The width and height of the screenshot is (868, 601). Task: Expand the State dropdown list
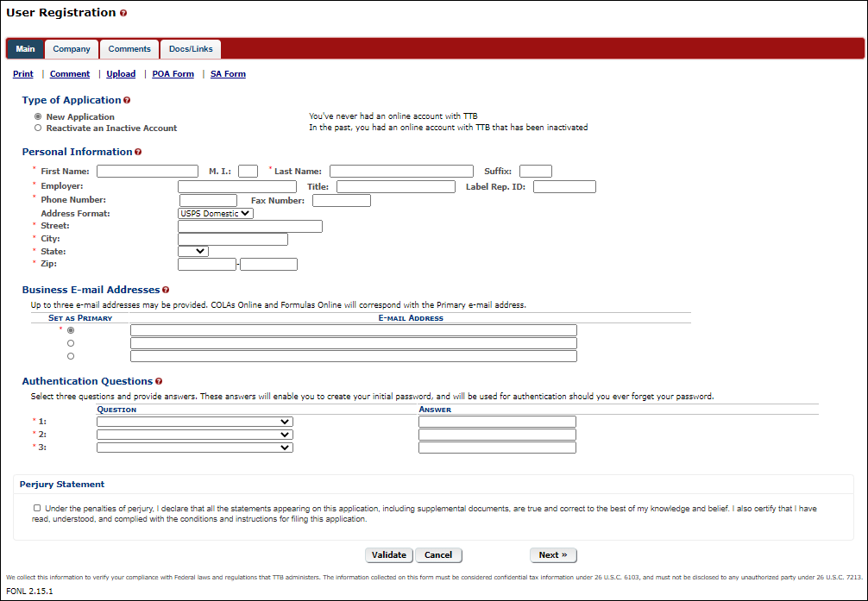(x=193, y=251)
